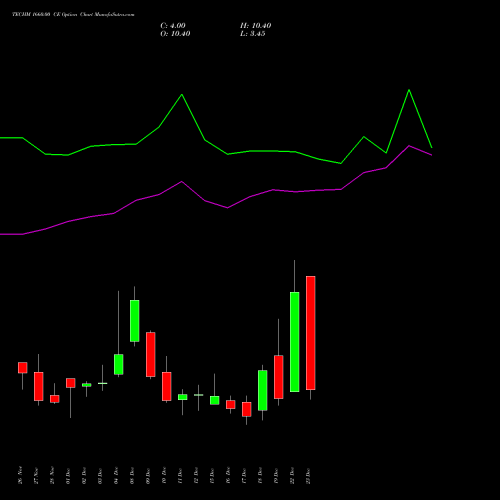This screenshot has width=500, height=500.
Task: Click the '08 Dec' date label
Action: coord(132,476)
